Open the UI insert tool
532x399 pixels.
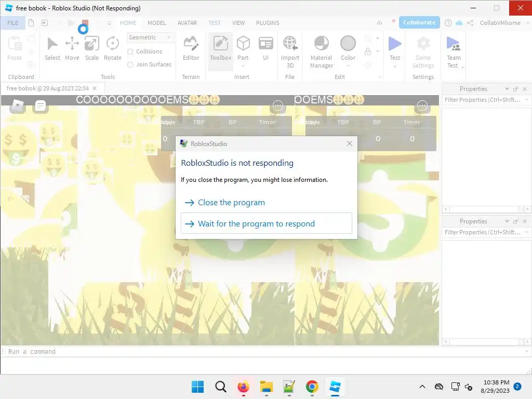click(x=265, y=49)
